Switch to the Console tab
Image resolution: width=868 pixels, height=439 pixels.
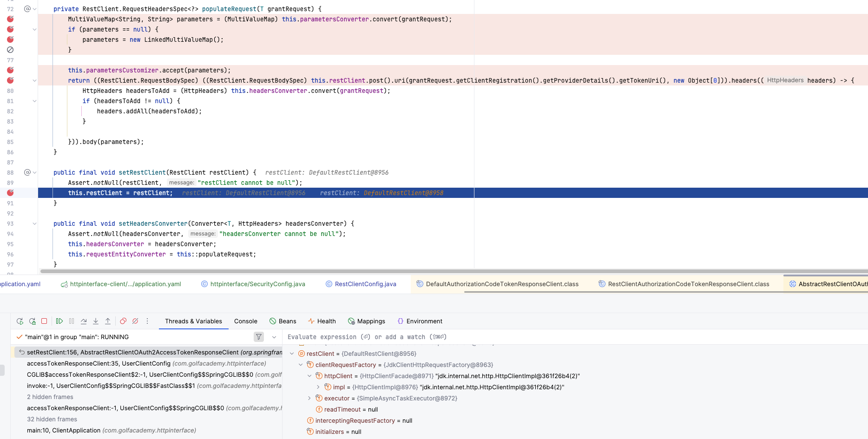click(245, 321)
